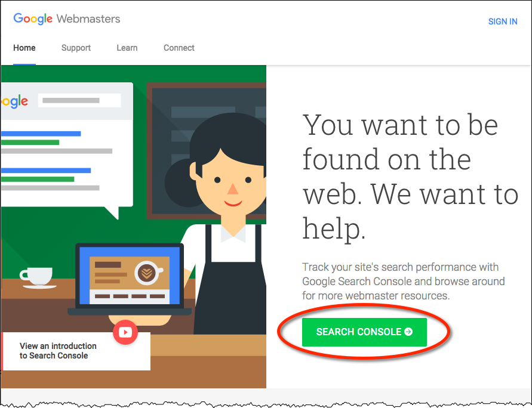Click the barista illustration image
Image resolution: width=532 pixels, height=408 pixels.
134,226
